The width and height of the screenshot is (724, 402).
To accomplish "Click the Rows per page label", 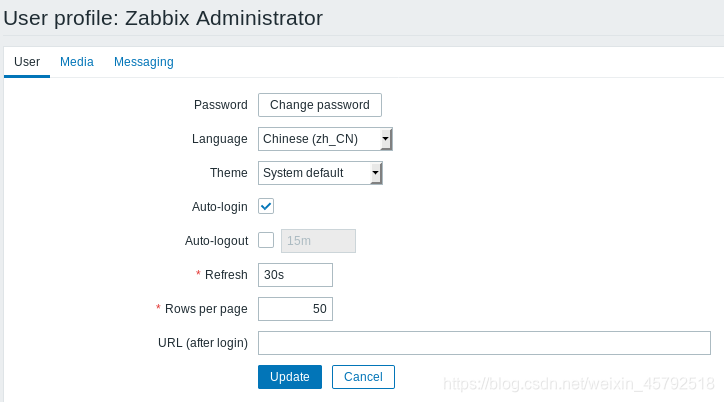I will click(206, 309).
